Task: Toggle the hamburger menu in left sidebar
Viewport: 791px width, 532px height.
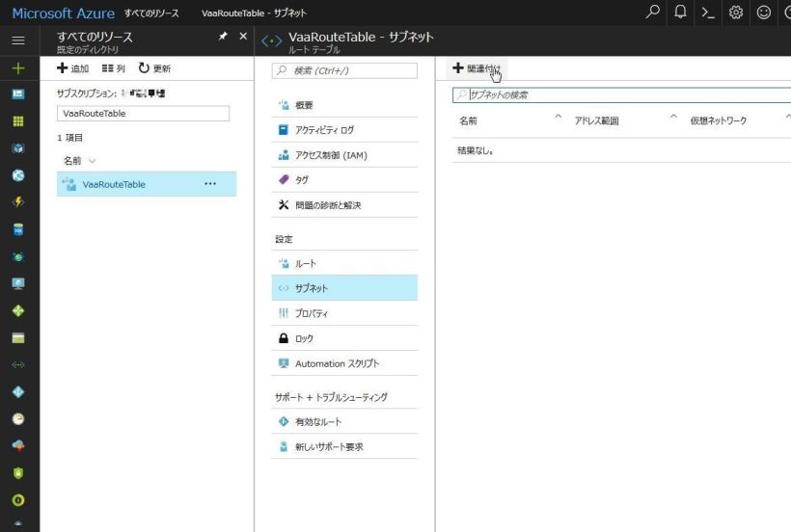Action: coord(17,40)
